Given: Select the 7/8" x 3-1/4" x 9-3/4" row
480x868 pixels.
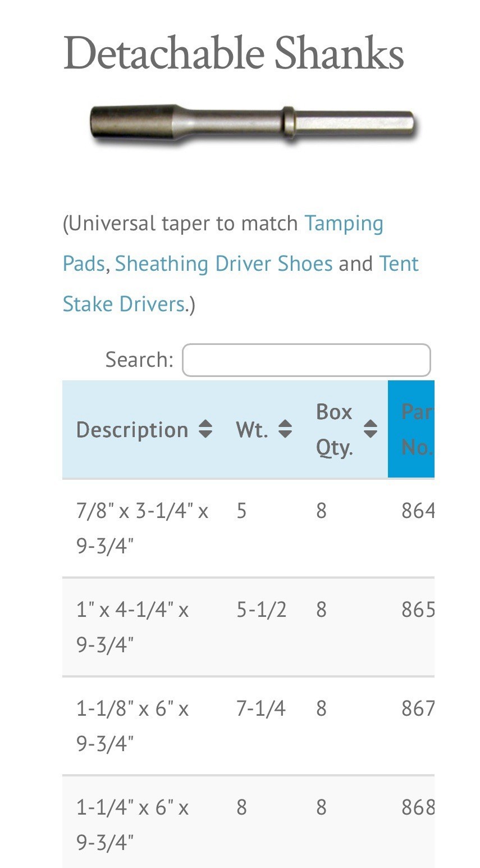Looking at the screenshot, I should [x=248, y=528].
